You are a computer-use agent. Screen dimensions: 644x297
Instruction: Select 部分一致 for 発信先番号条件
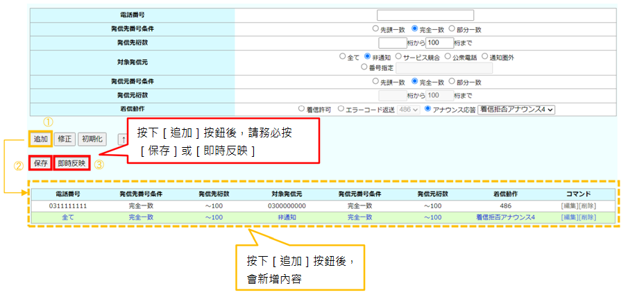coord(451,29)
